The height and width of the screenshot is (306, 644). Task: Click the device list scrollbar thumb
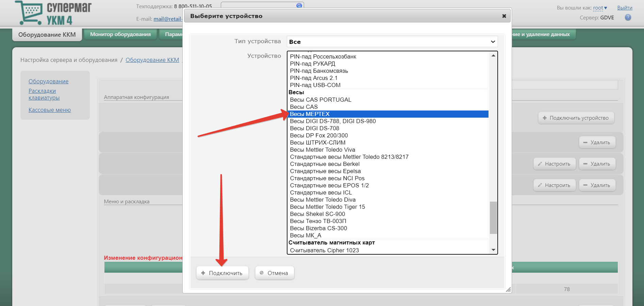coord(493,218)
